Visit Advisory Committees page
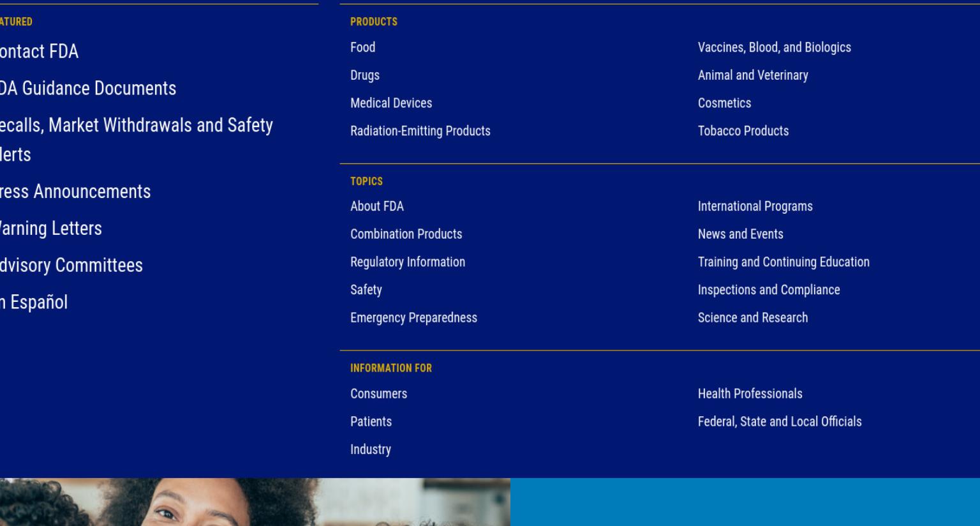The height and width of the screenshot is (526, 980). click(x=71, y=266)
